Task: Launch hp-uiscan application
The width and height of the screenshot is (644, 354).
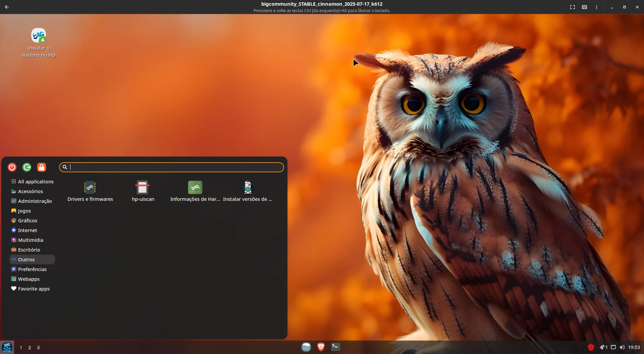Action: click(143, 191)
